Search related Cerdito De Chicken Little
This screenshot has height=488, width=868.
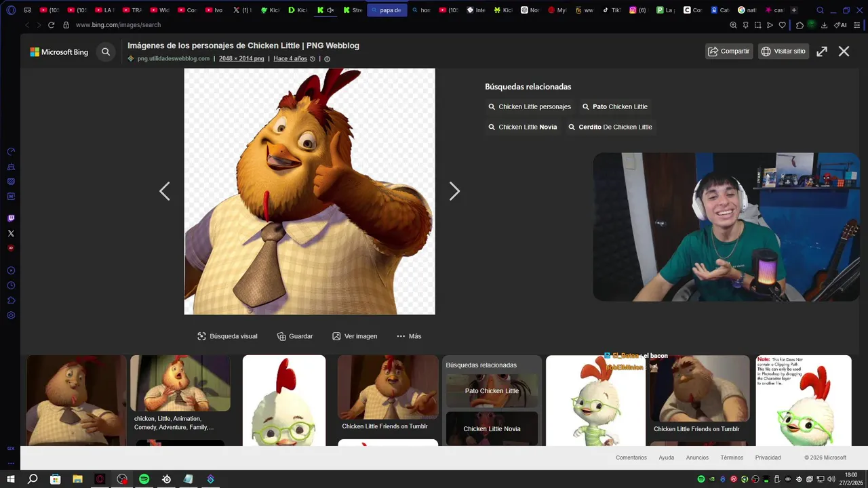[610, 127]
